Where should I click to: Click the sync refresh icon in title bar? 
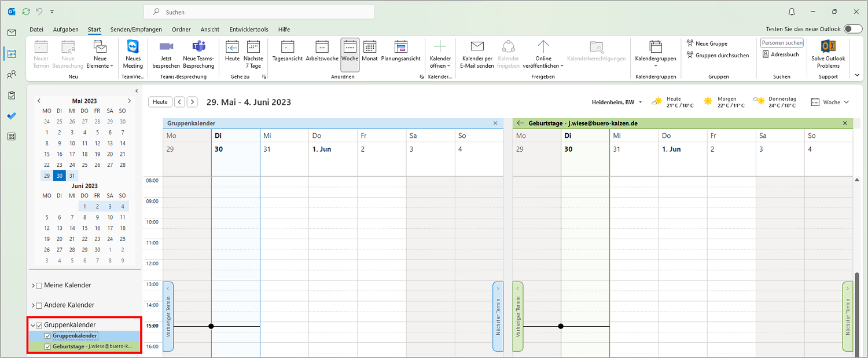click(x=25, y=12)
